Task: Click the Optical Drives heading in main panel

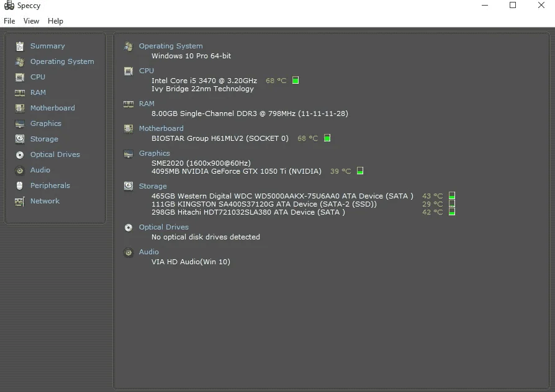Action: coord(164,227)
